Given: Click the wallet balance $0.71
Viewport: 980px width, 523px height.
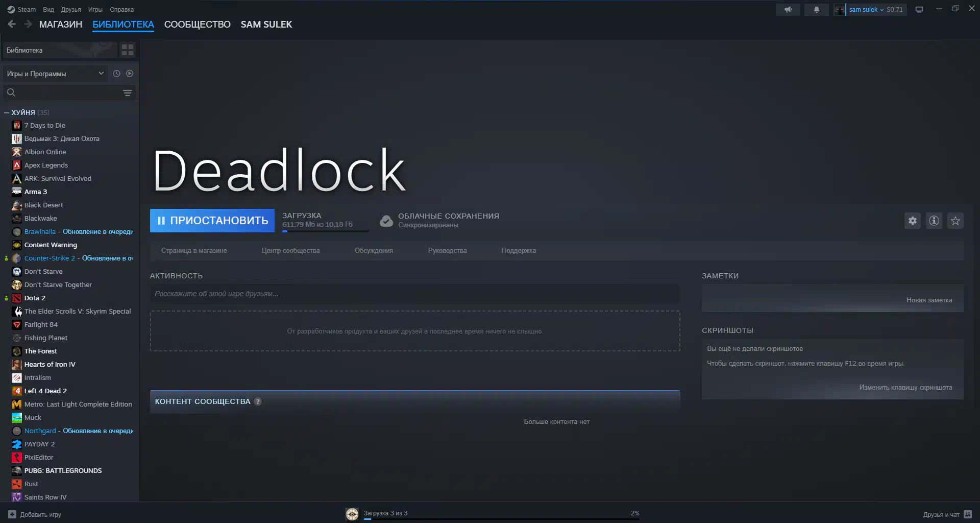Looking at the screenshot, I should pos(895,10).
